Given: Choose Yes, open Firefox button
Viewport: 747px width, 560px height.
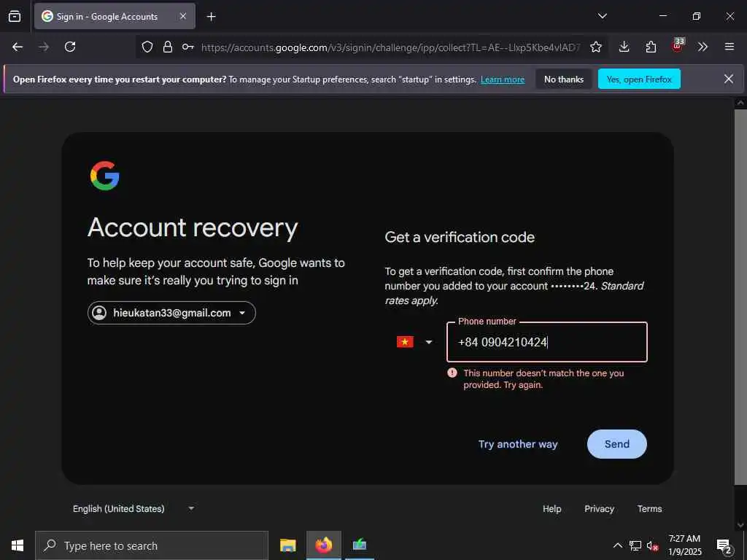Looking at the screenshot, I should (639, 79).
